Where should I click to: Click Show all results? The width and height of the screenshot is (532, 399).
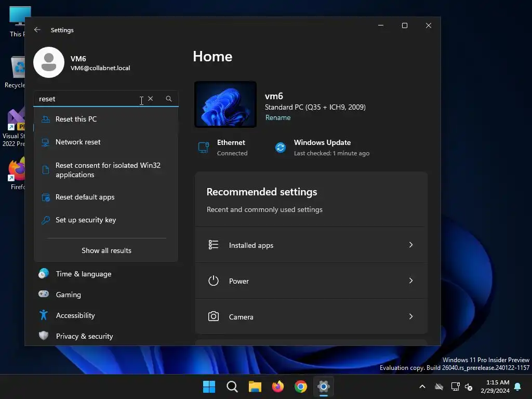[106, 250]
